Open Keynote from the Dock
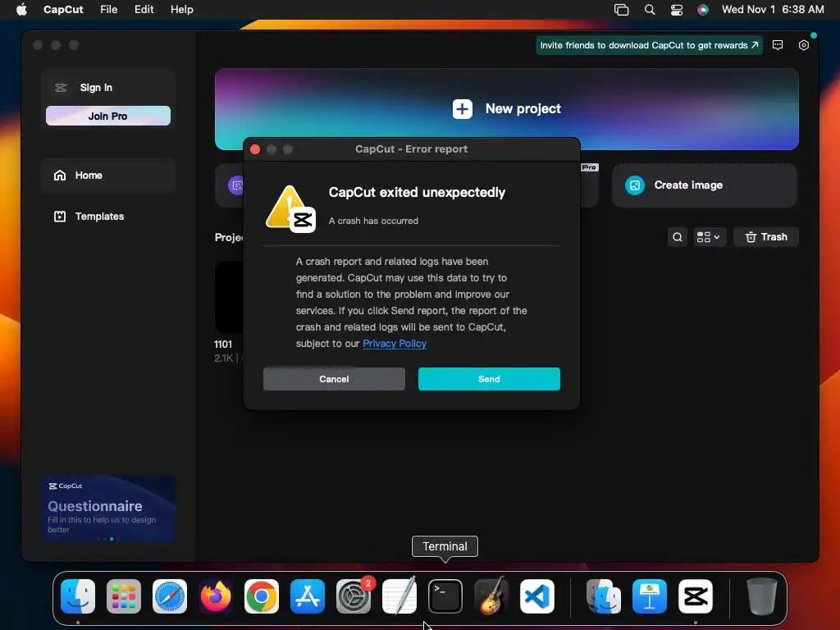 click(650, 596)
